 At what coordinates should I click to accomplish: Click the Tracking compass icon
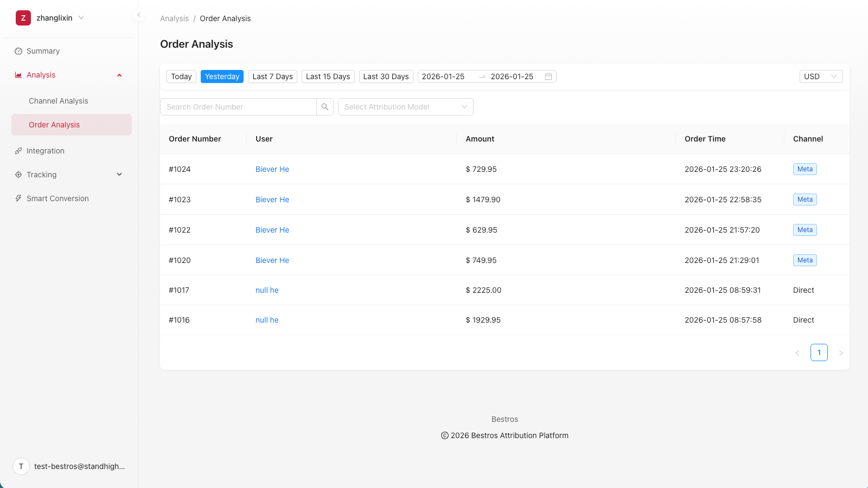18,175
